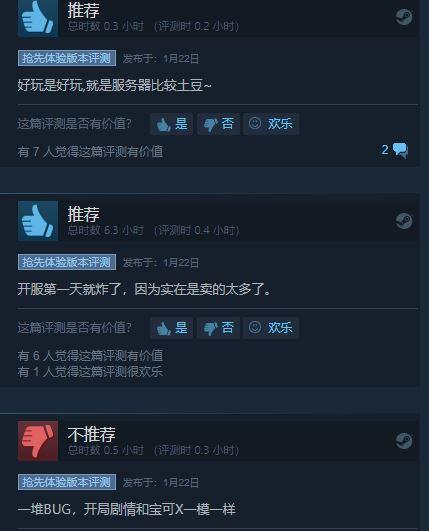Click the 抢先体验版本评测 badge on the negative review
This screenshot has width=429, height=531.
pyautogui.click(x=67, y=482)
